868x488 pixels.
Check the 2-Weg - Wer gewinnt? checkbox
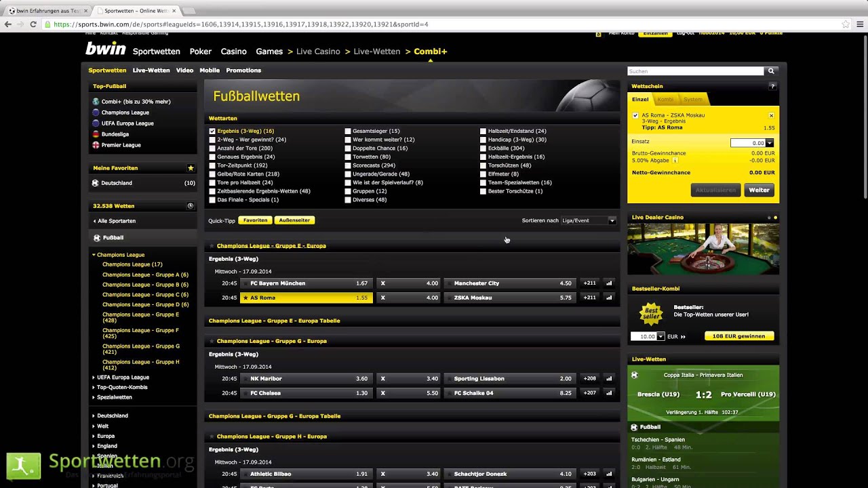pyautogui.click(x=212, y=140)
